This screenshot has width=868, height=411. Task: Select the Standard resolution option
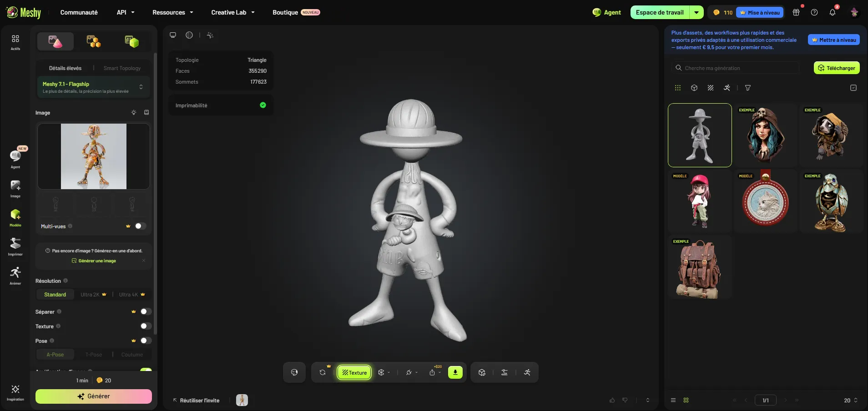(x=55, y=295)
